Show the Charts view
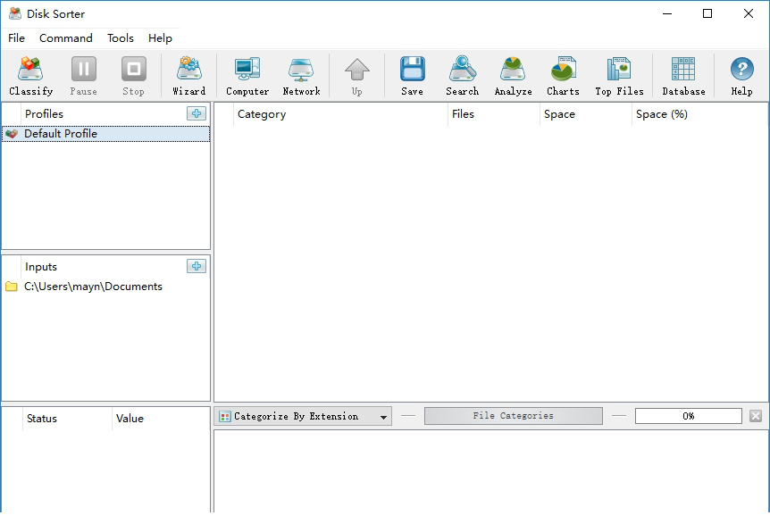770x532 pixels. [x=564, y=76]
